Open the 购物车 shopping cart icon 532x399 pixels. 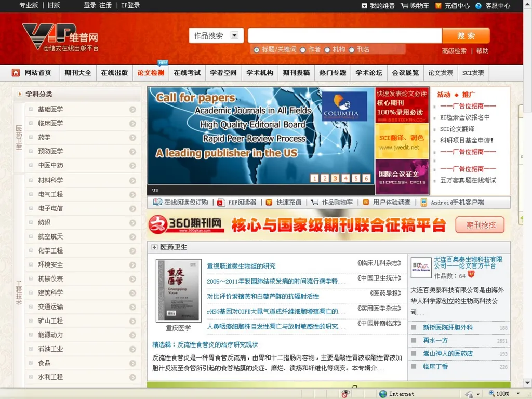404,5
